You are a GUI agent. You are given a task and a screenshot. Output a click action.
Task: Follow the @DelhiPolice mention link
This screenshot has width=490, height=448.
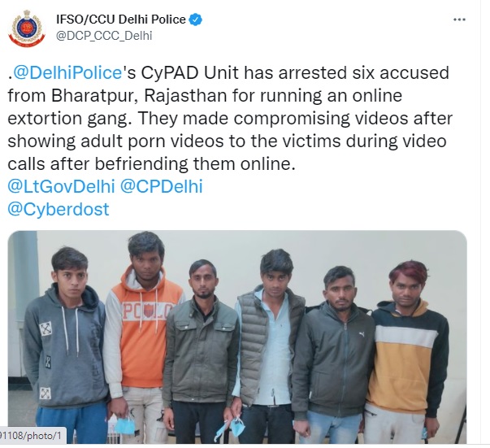67,72
